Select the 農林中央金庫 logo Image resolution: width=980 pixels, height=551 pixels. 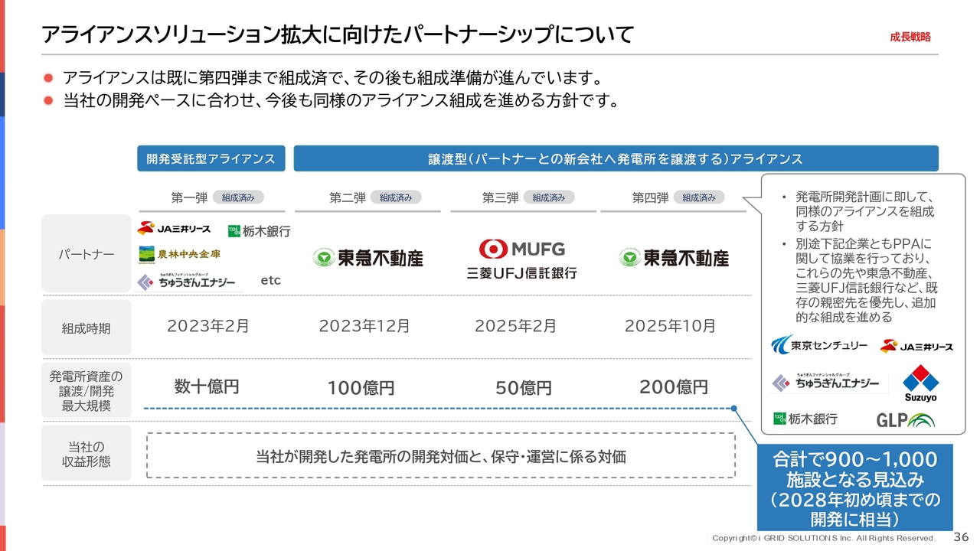179,254
